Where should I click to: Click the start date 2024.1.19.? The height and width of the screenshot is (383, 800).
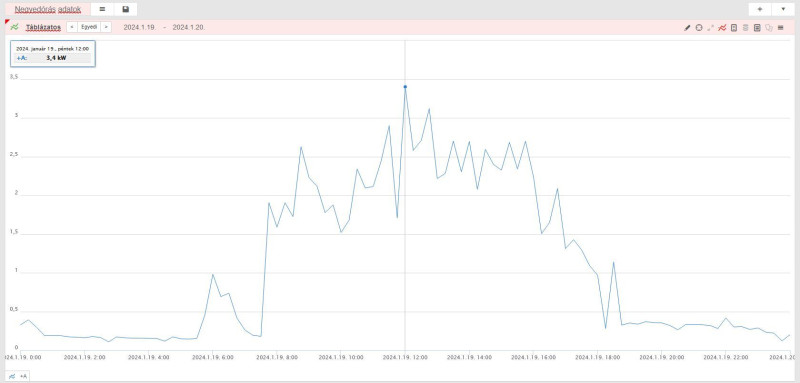[x=140, y=28]
